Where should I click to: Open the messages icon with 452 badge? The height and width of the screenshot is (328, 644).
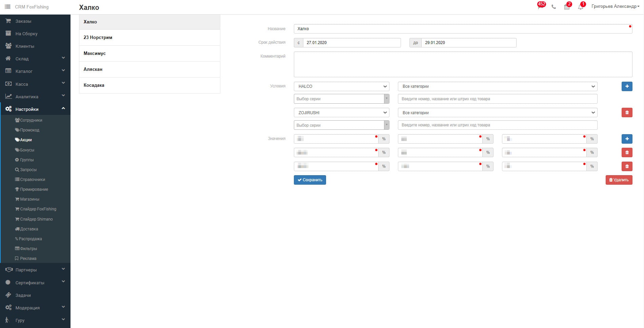coord(541,6)
